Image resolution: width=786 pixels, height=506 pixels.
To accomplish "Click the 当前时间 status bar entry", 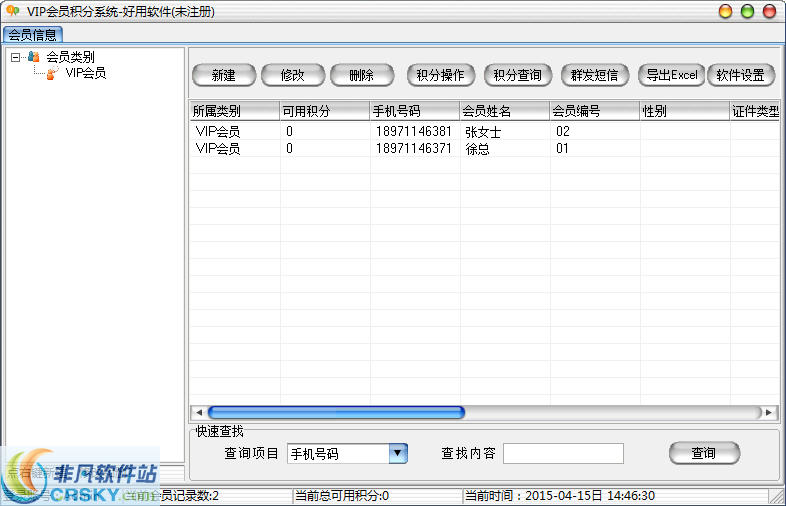I will pyautogui.click(x=560, y=496).
